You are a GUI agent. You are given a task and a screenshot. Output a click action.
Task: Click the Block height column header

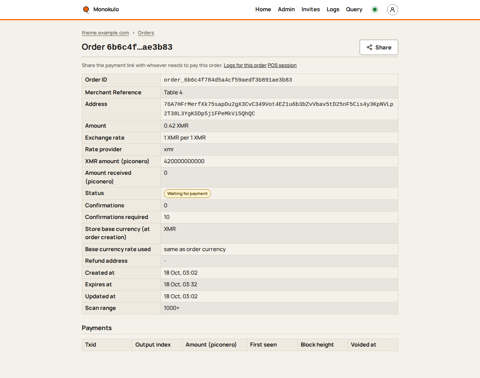pos(317,345)
